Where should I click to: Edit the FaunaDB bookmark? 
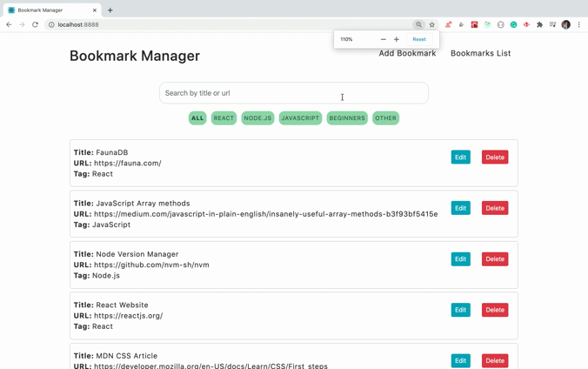[x=460, y=158]
